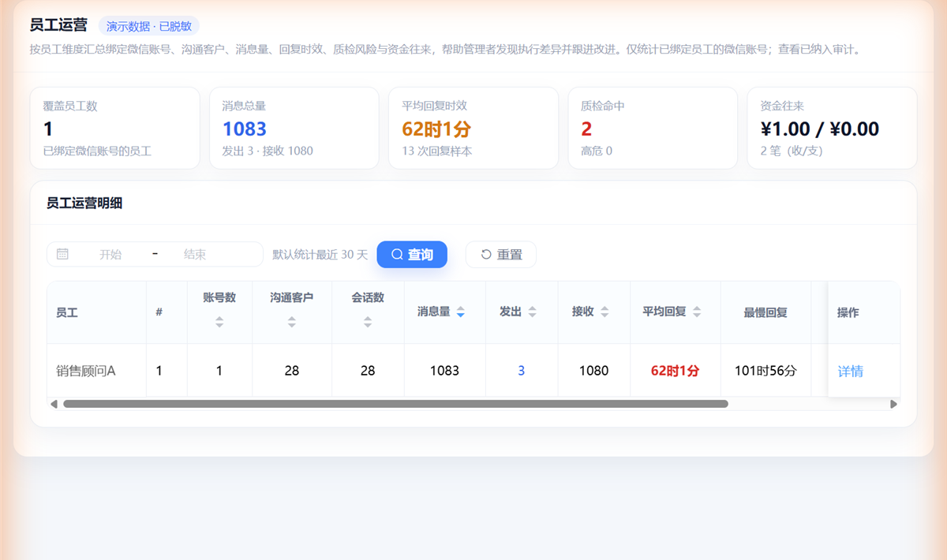Screen dimensions: 947x560
Task: Sort table by 会话数 column arrows
Action: coord(368,322)
